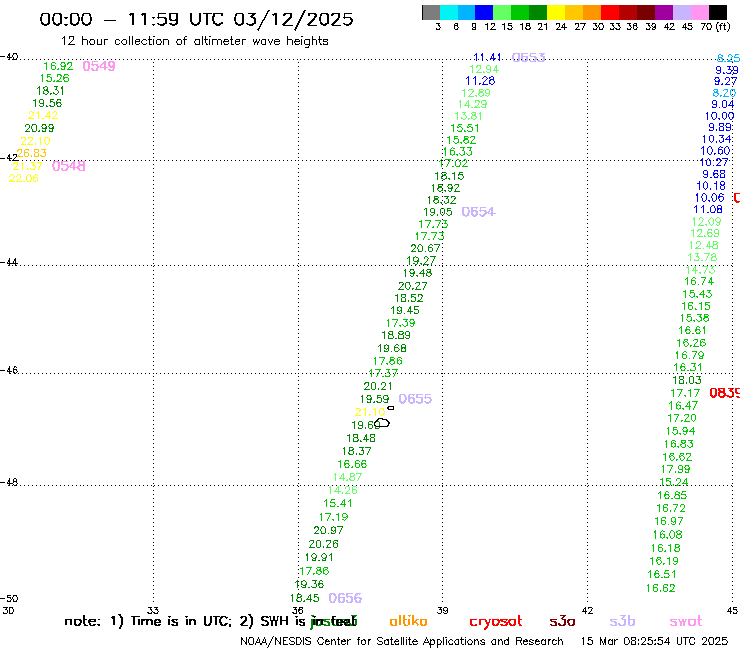Click the gray swatch in the color legend
Viewport: 740px width, 650px height.
click(431, 12)
